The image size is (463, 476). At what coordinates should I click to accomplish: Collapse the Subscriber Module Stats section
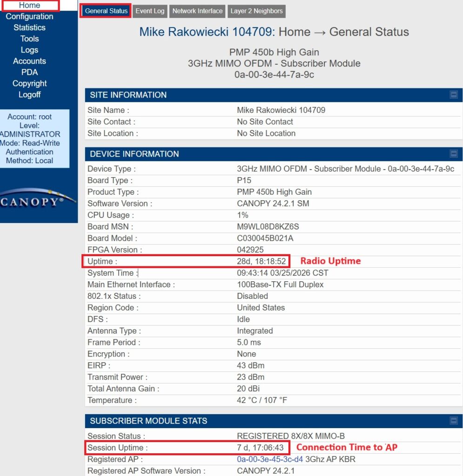click(x=453, y=421)
